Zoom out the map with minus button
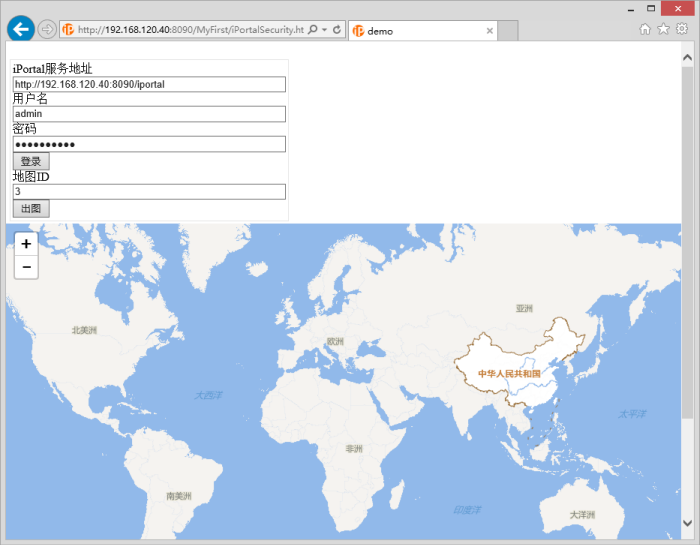This screenshot has width=700, height=545. (x=26, y=267)
